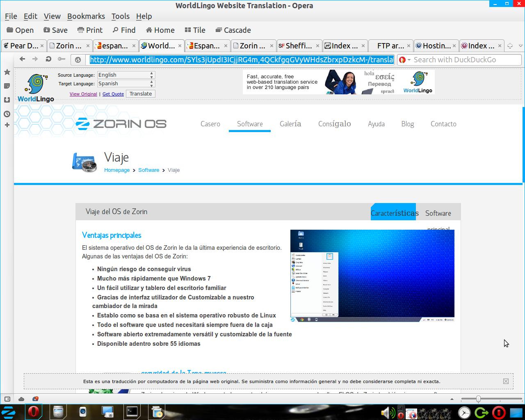Switch to the Sheffi... tab
The width and height of the screenshot is (525, 420).
point(296,46)
